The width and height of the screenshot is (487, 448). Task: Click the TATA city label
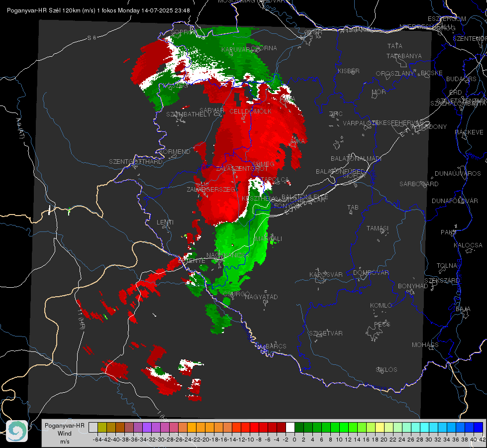click(x=395, y=46)
